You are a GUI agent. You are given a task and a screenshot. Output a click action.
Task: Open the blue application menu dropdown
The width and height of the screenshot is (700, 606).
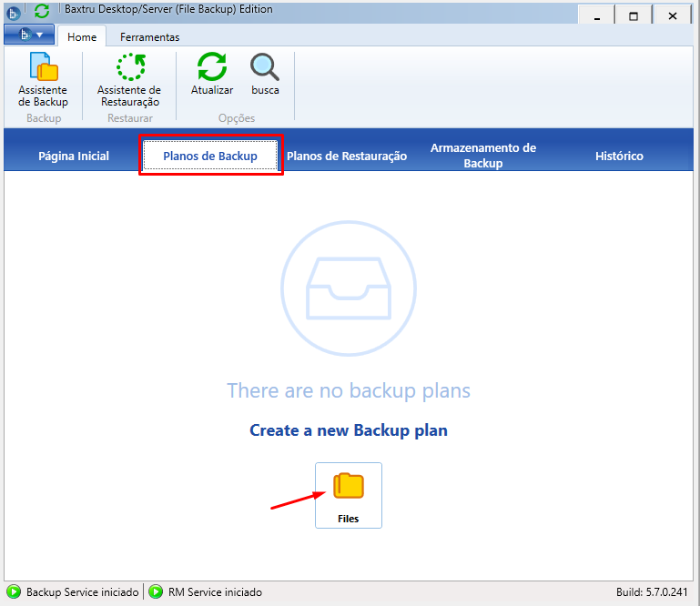tap(29, 35)
